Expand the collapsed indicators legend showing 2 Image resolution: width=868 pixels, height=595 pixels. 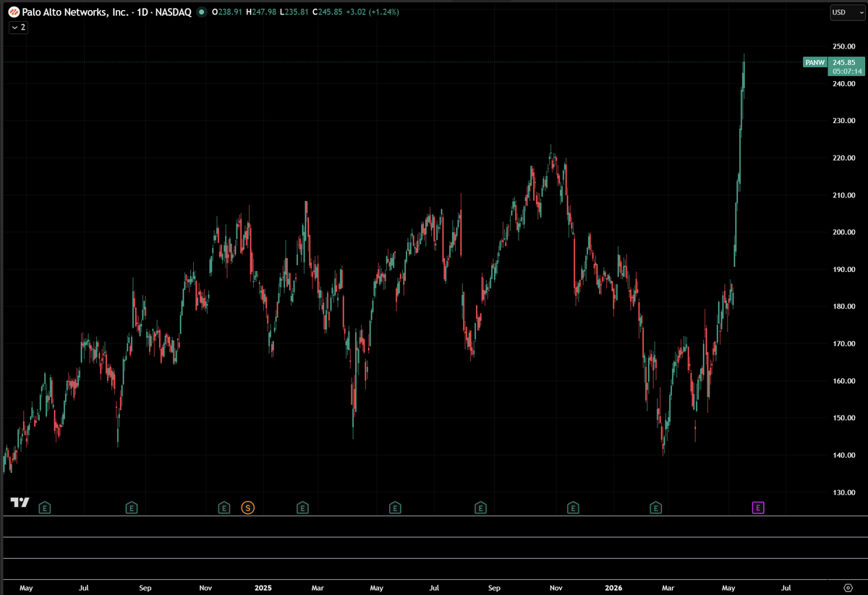[x=18, y=27]
